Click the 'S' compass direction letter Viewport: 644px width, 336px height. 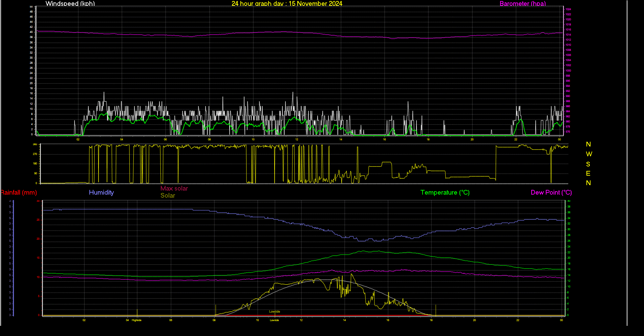point(588,164)
